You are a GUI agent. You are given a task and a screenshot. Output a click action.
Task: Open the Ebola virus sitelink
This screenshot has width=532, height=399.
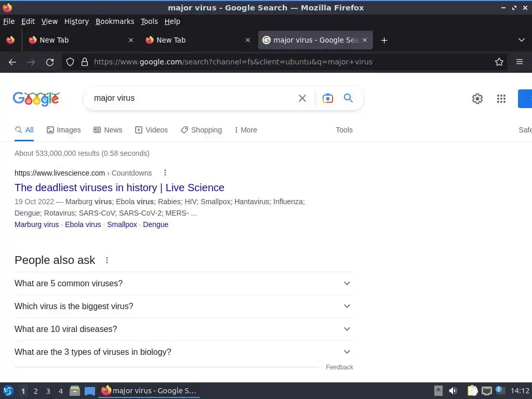(x=83, y=224)
